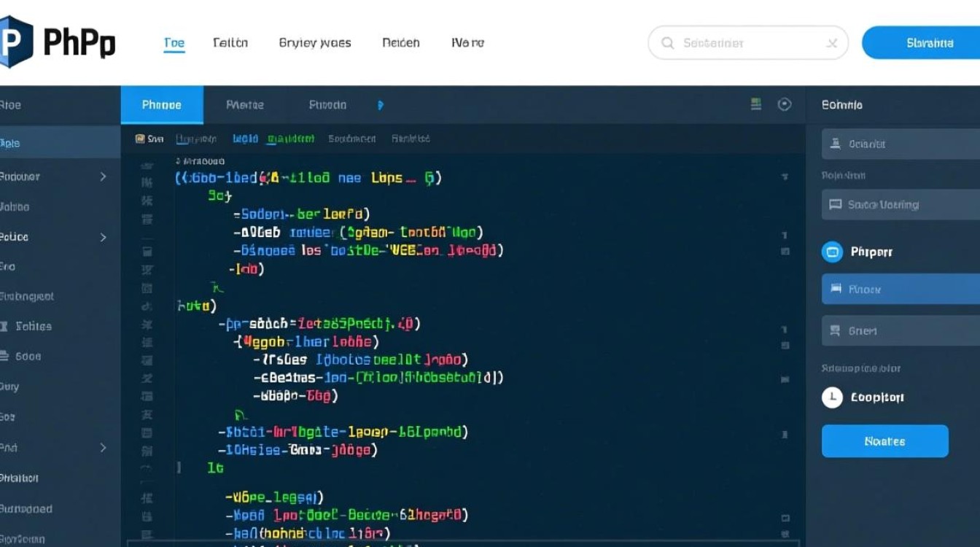Click the circular target icon beside green grid
This screenshot has width=980, height=547.
click(x=785, y=104)
